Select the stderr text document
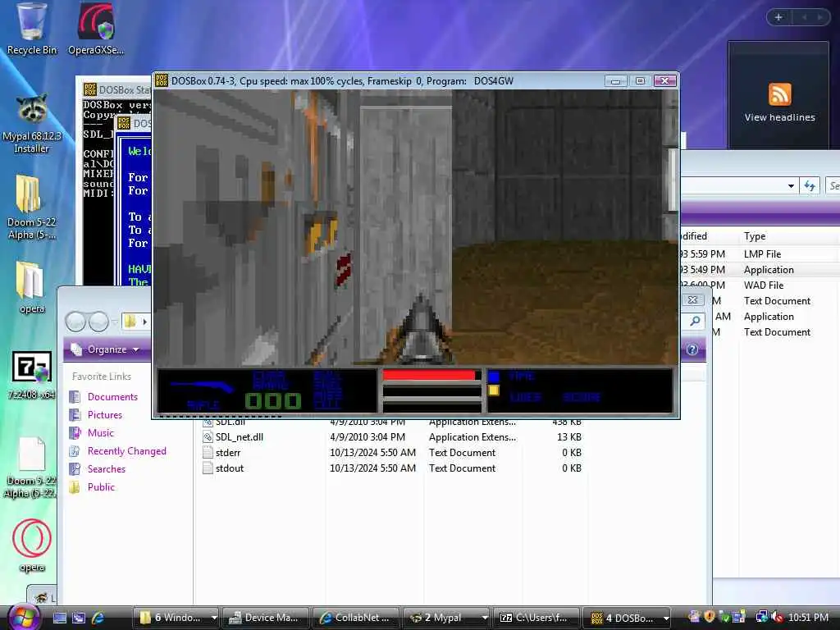Screen dimensions: 840x630 pyautogui.click(x=228, y=453)
